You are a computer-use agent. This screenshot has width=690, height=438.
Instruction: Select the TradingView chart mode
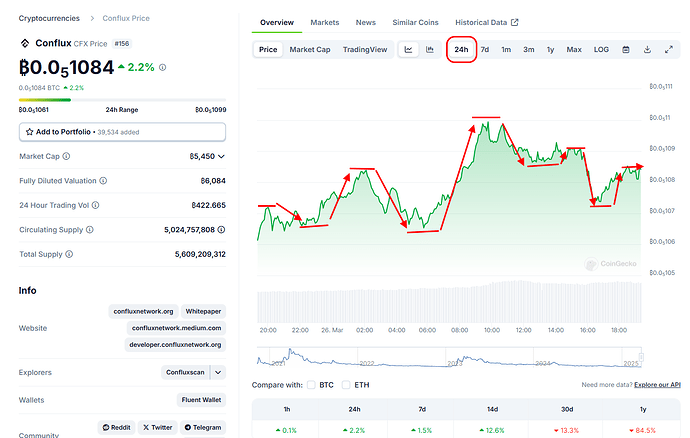click(x=365, y=50)
